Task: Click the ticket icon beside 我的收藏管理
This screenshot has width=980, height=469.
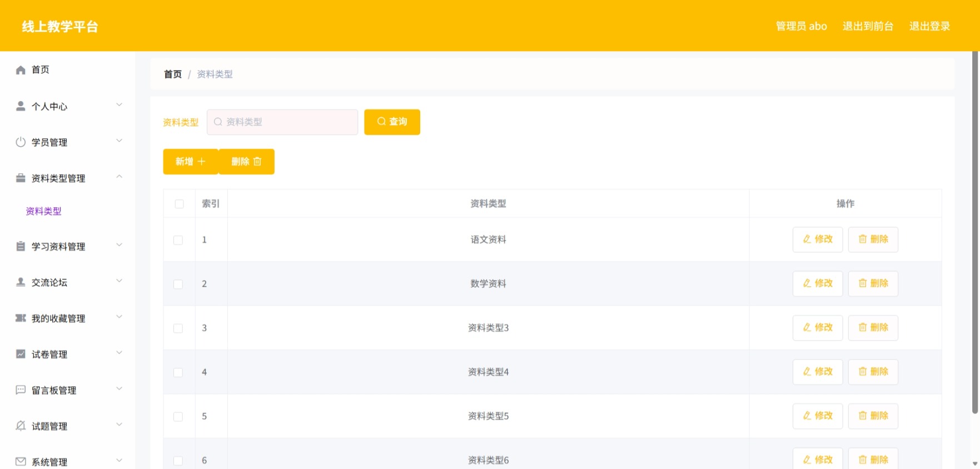Action: point(21,318)
